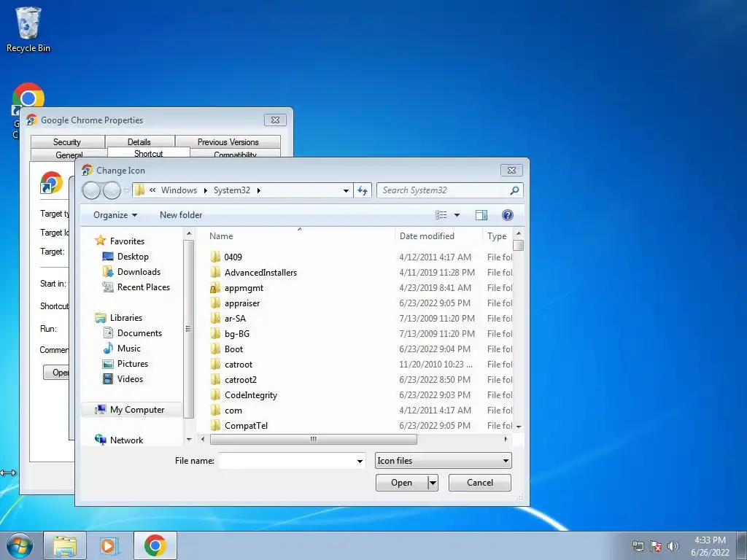Expand the address bar history dropdown

click(x=346, y=190)
